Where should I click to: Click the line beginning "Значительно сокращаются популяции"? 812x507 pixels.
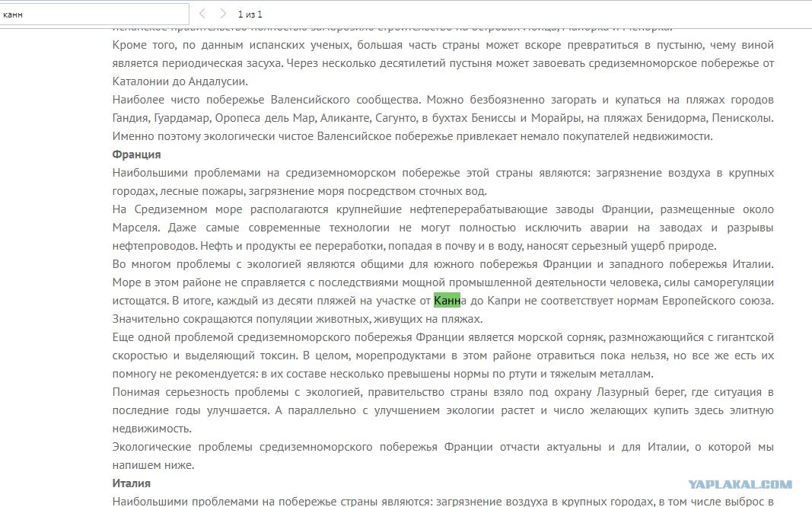[298, 319]
